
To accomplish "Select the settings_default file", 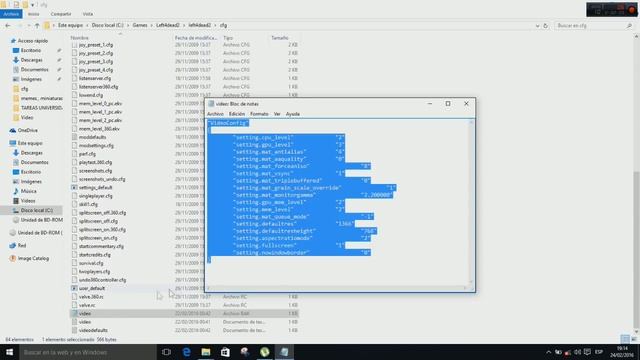I will click(95, 187).
